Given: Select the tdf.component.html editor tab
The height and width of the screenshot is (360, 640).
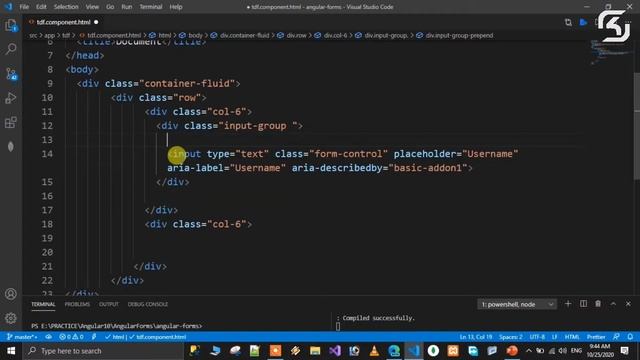Looking at the screenshot, I should tap(63, 22).
